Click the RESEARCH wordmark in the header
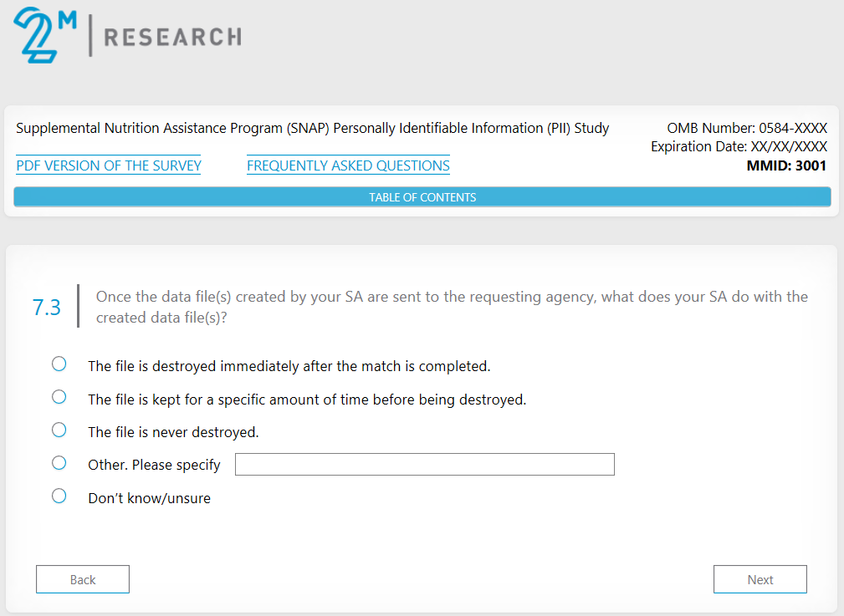This screenshot has height=616, width=844. (x=172, y=37)
